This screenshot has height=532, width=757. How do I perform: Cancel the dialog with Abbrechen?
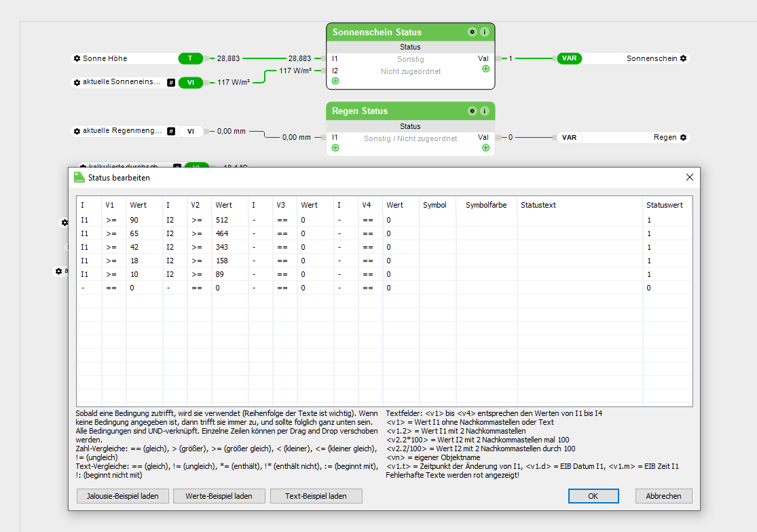663,496
